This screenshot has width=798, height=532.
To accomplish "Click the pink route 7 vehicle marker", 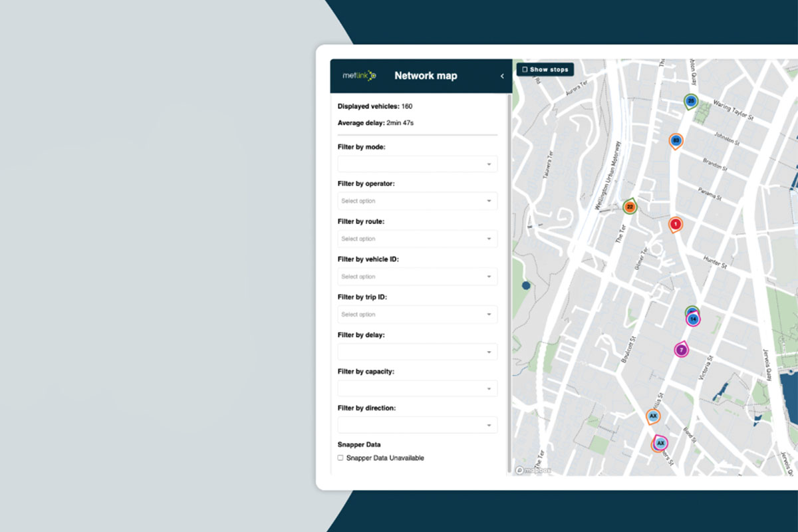I will [x=683, y=348].
